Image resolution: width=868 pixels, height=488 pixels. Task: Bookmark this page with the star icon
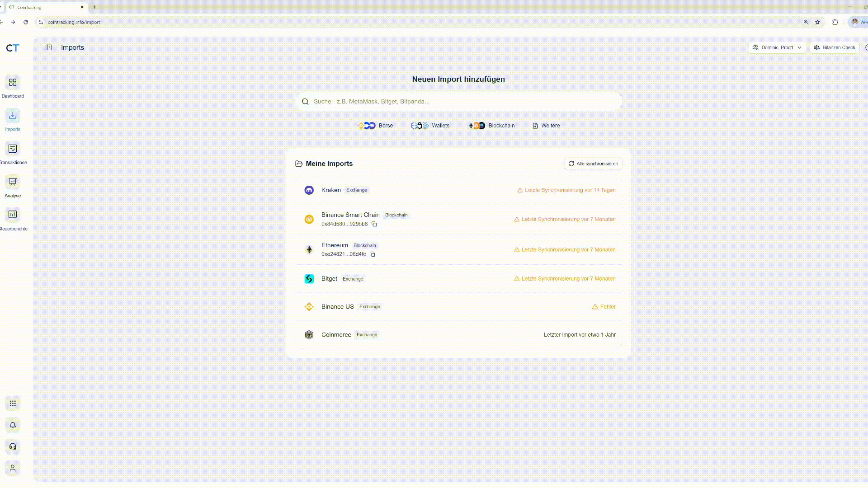coord(817,22)
